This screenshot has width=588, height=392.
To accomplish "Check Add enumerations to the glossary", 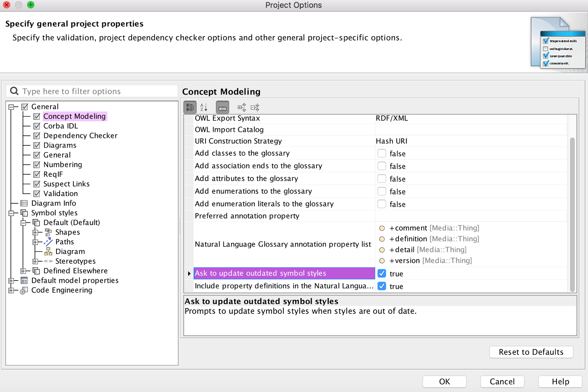I will coord(382,192).
